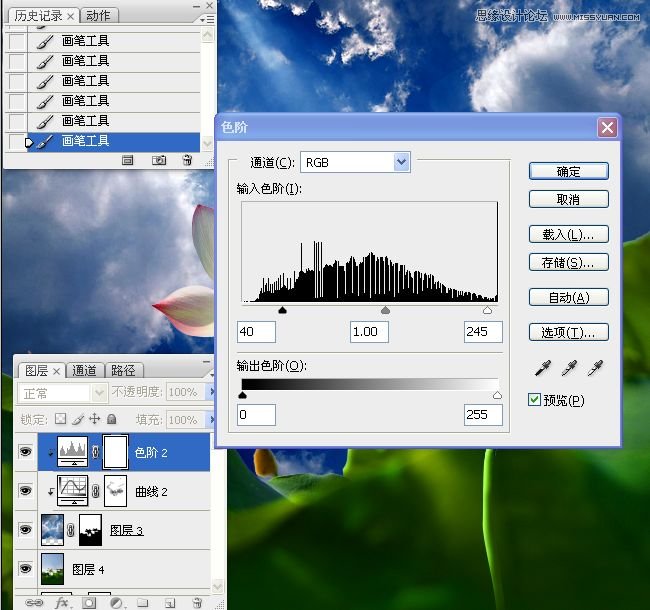650x610 pixels.
Task: Open the 不透明度 opacity slider arrow
Action: 211,392
